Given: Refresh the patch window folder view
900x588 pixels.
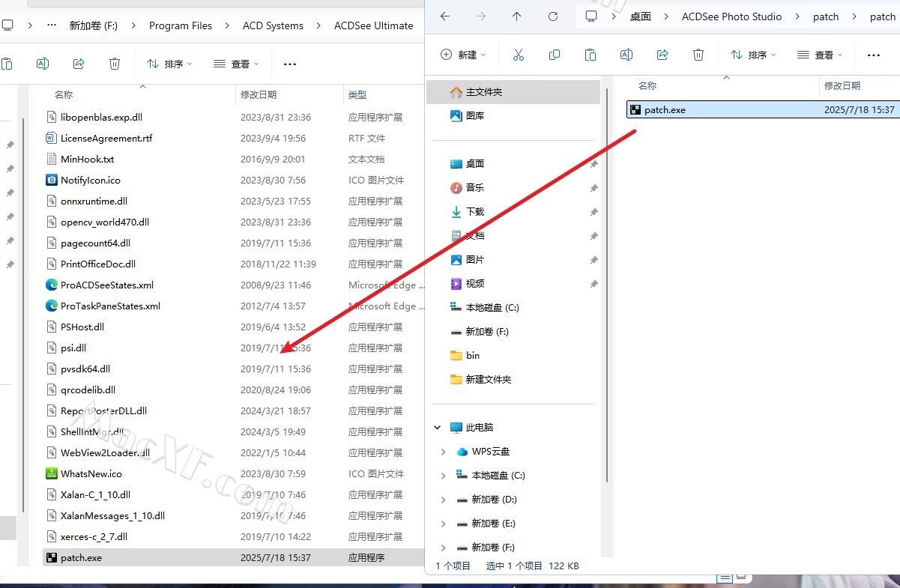Looking at the screenshot, I should 553,16.
